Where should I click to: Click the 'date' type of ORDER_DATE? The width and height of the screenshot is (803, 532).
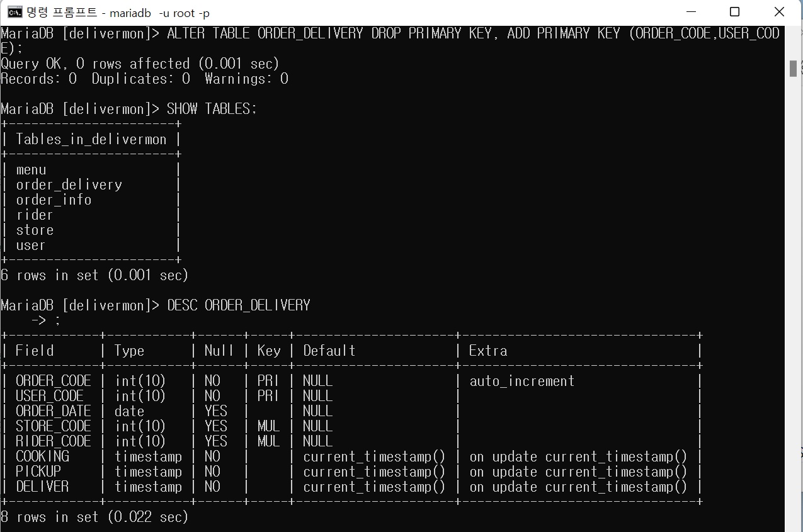click(129, 411)
